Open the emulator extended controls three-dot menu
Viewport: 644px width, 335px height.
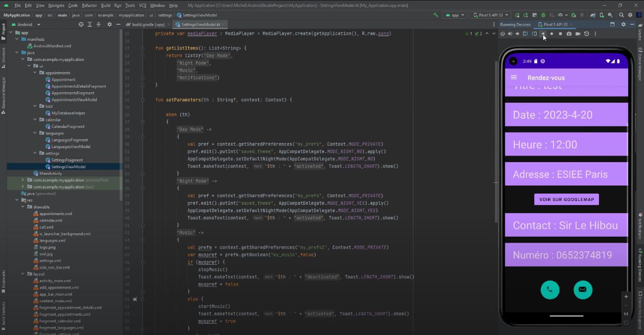pyautogui.click(x=595, y=33)
